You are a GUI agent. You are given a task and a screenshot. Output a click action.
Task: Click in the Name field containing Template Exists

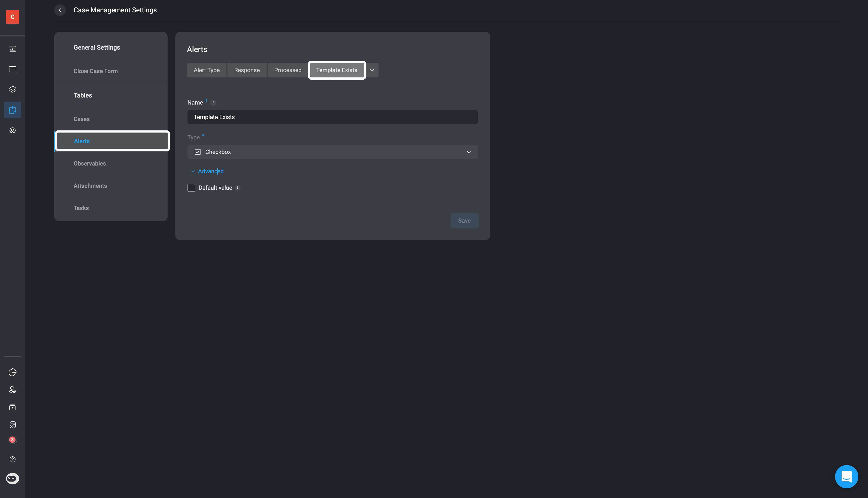pos(333,117)
